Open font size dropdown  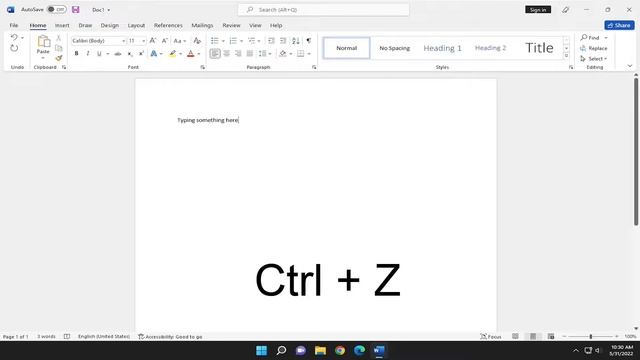point(143,41)
